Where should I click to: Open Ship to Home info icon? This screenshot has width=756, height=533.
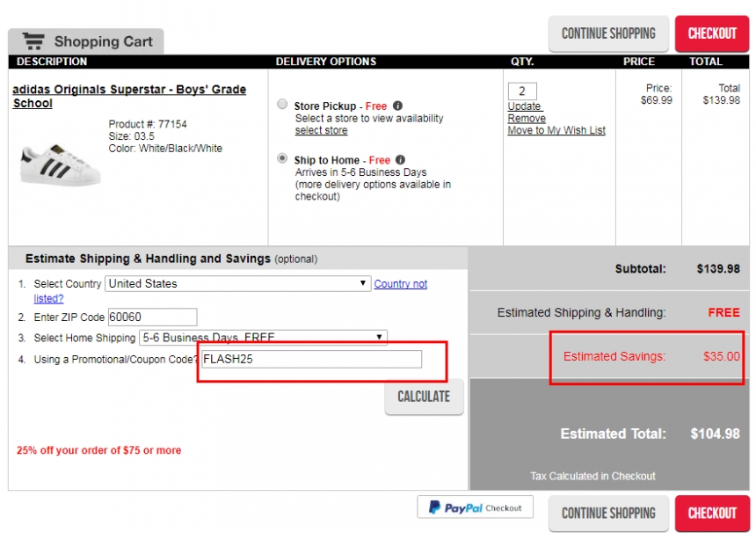point(401,160)
